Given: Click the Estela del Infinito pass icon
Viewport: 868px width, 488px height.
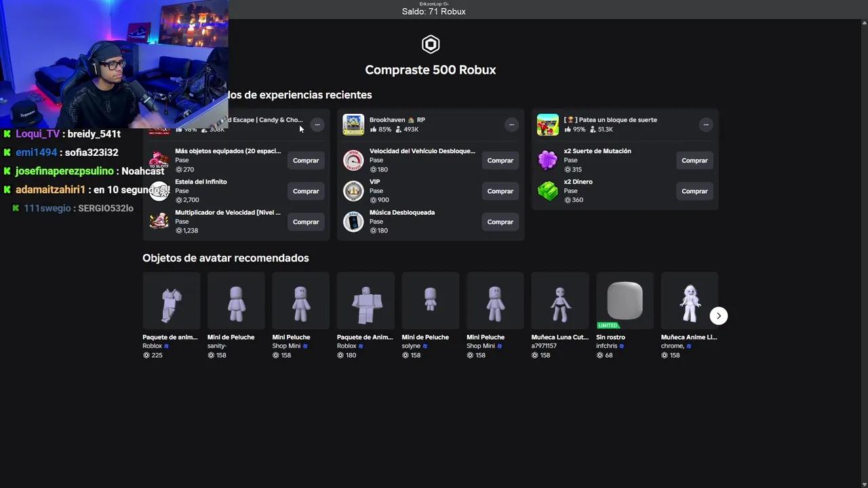Looking at the screenshot, I should [x=159, y=191].
